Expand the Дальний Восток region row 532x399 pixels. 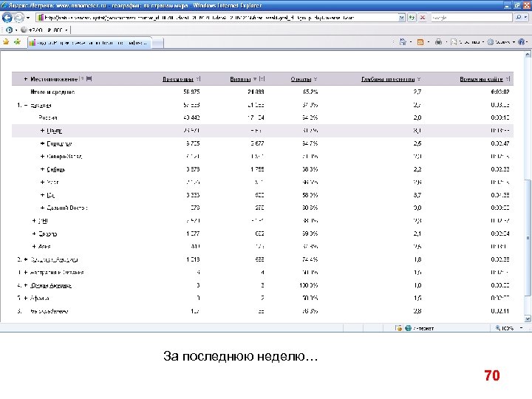click(x=42, y=208)
